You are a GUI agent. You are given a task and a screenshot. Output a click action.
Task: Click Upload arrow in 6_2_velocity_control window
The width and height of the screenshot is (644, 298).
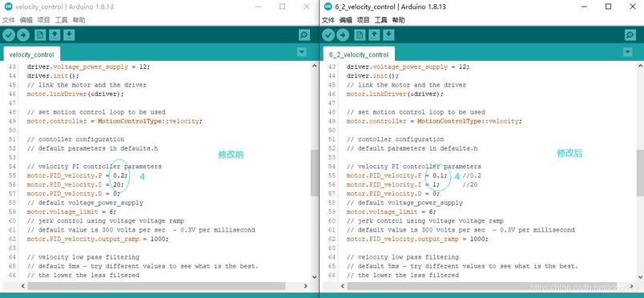(343, 35)
